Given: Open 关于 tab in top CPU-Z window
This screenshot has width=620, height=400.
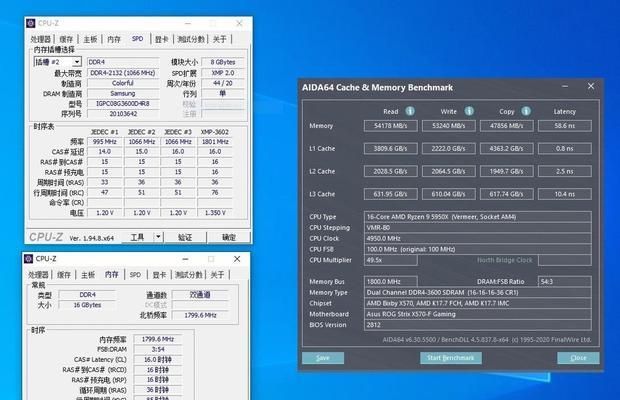Looking at the screenshot, I should 220,39.
